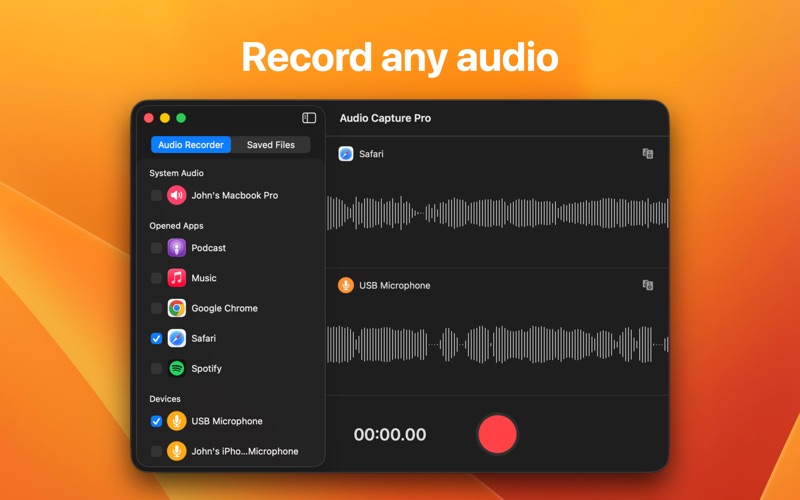The height and width of the screenshot is (500, 800).
Task: Close the window with the red button
Action: 148,118
